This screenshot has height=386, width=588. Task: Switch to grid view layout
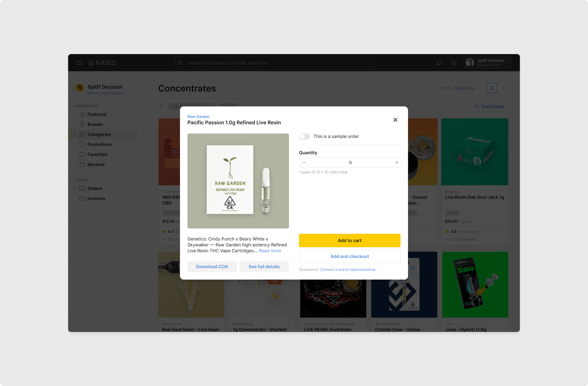[492, 88]
